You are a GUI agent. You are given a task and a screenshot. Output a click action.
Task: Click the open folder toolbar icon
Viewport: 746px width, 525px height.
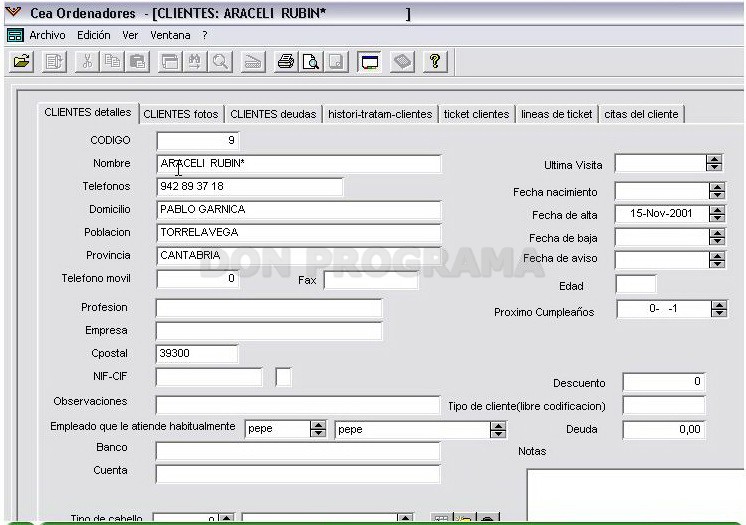pyautogui.click(x=21, y=61)
